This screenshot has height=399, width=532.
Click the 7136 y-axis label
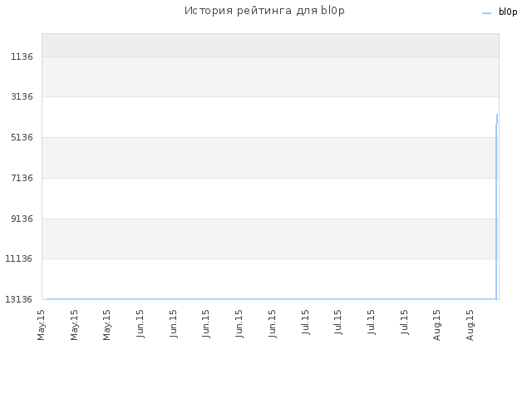click(x=22, y=178)
